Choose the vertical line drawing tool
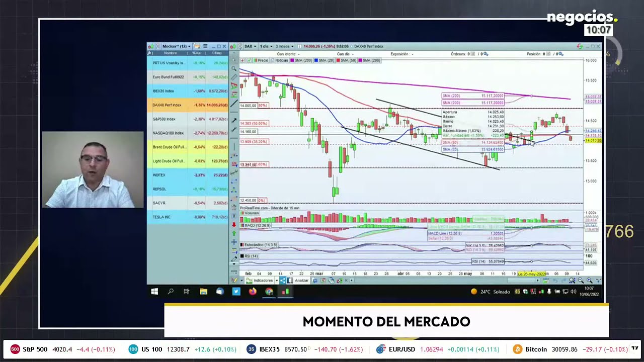 pos(234,146)
